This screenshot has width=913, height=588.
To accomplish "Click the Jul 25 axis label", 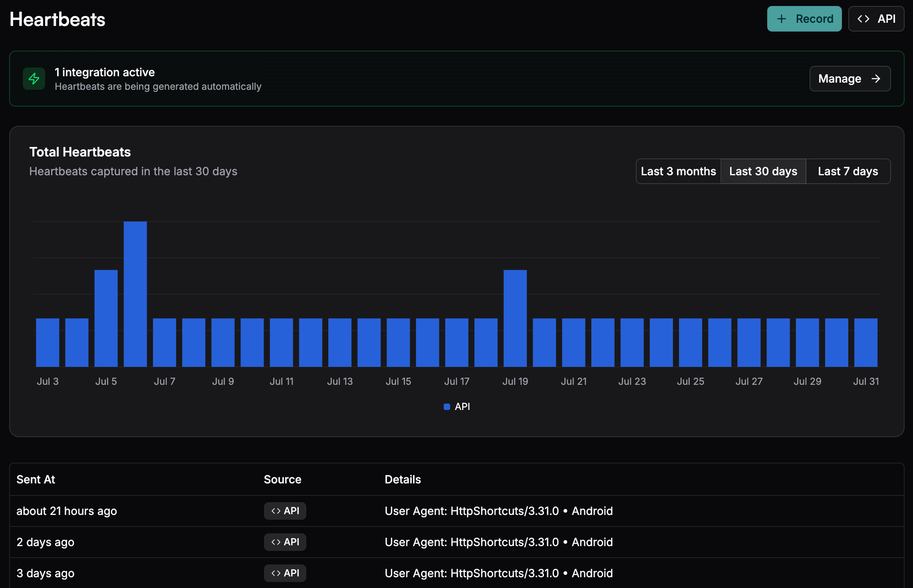I will 691,381.
